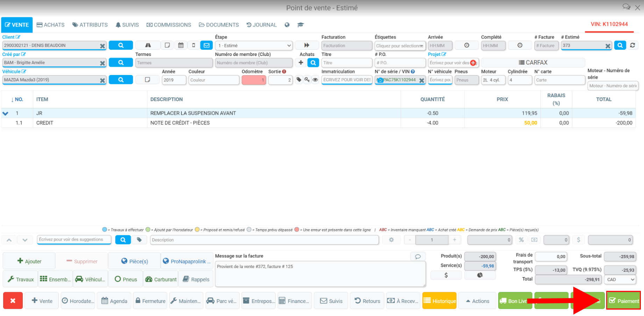Search for a client with the blue magnifier

click(121, 45)
